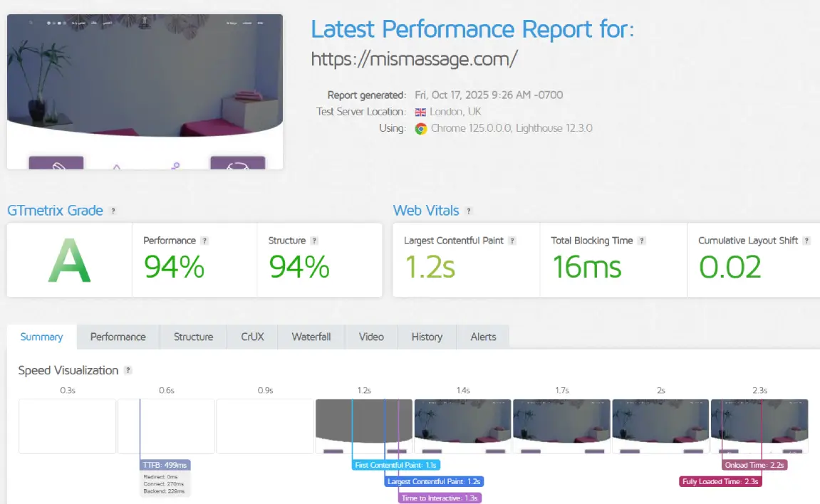820x504 pixels.
Task: Click the TTFB 499ms timeline marker
Action: click(165, 465)
